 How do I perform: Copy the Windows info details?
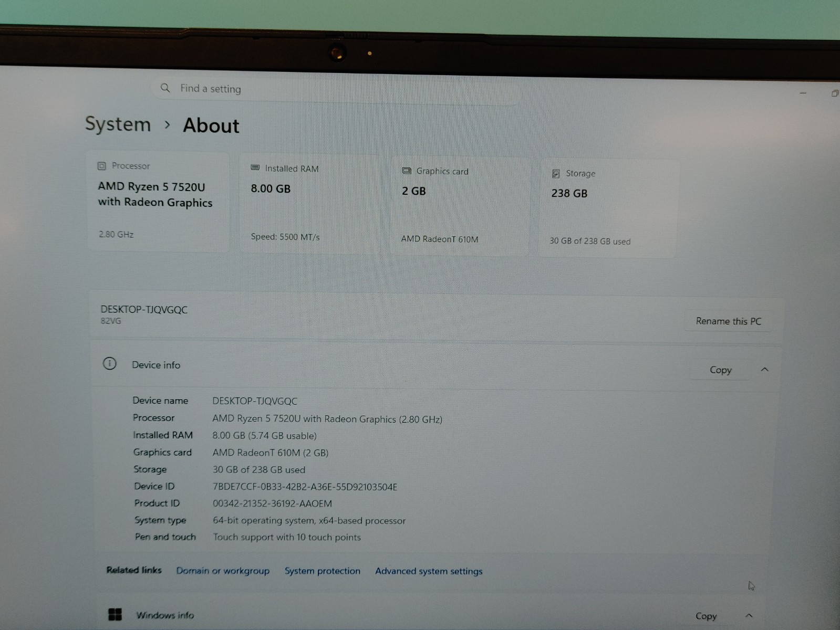click(x=706, y=616)
